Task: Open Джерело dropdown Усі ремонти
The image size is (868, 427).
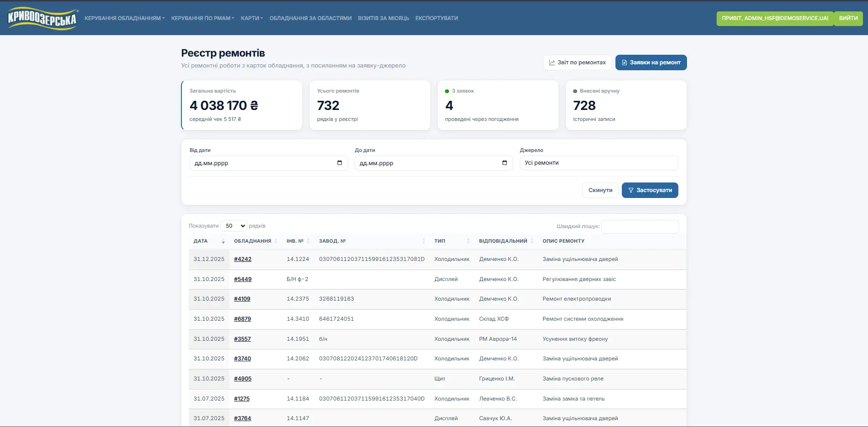Action: coord(599,163)
